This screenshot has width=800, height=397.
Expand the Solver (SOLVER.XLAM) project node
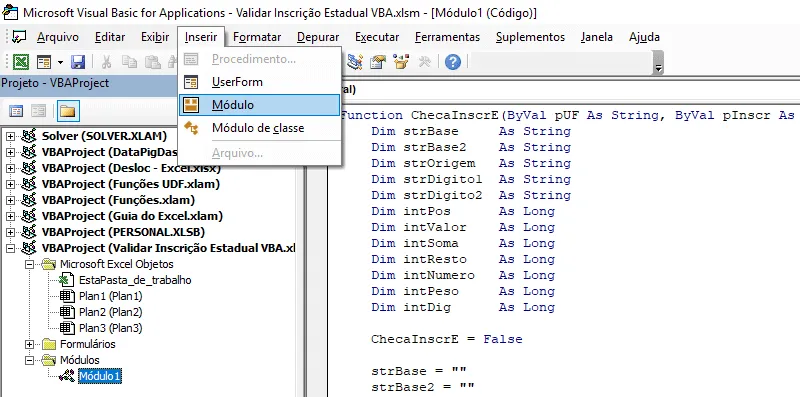click(x=11, y=136)
